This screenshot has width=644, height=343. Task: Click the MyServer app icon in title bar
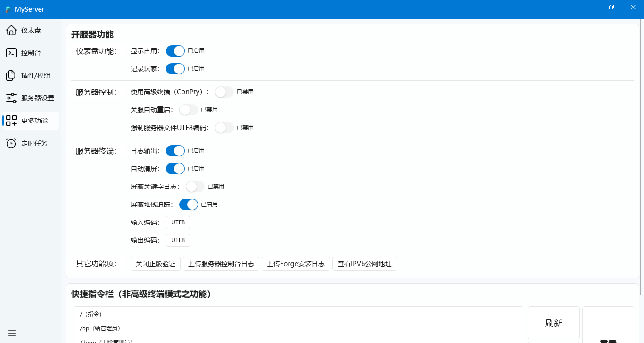[8, 9]
